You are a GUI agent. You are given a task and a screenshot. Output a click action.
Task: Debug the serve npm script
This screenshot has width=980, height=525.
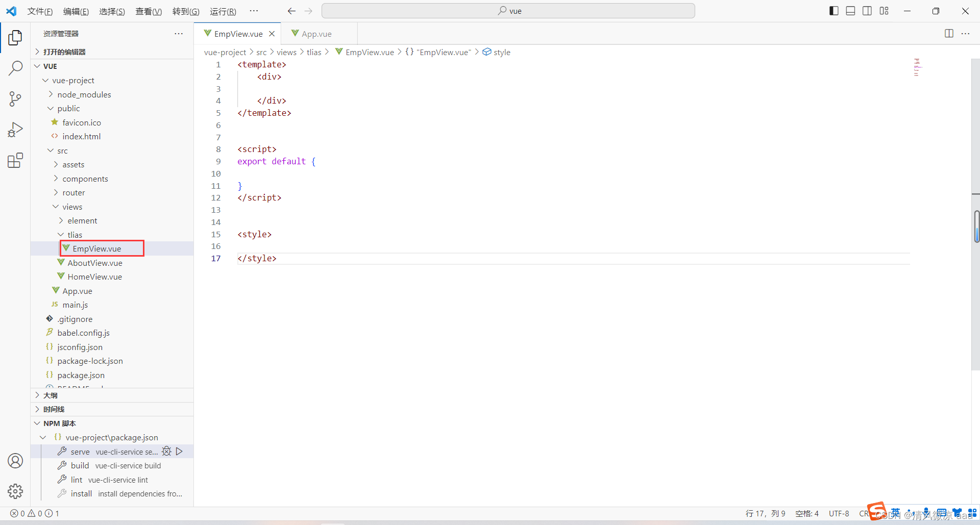click(166, 451)
